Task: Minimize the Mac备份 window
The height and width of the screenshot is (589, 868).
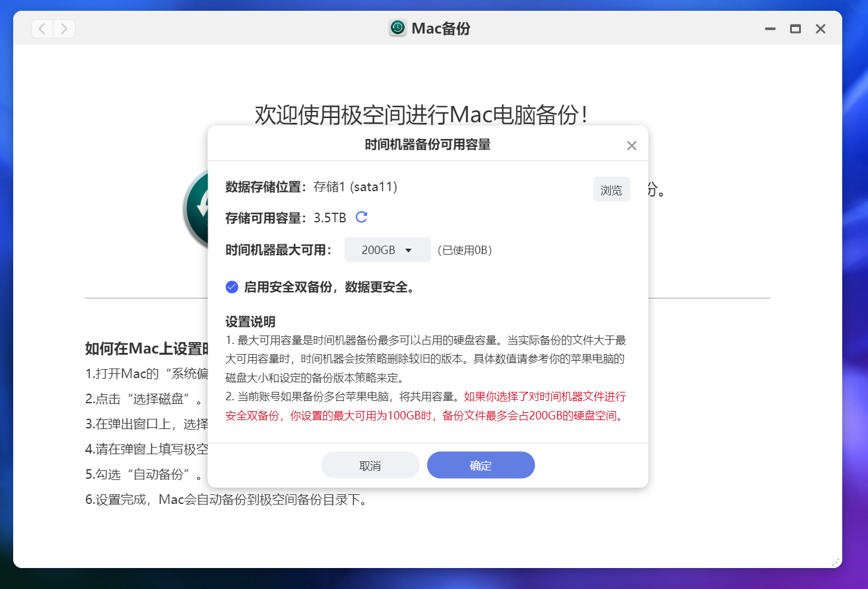Action: [x=770, y=29]
